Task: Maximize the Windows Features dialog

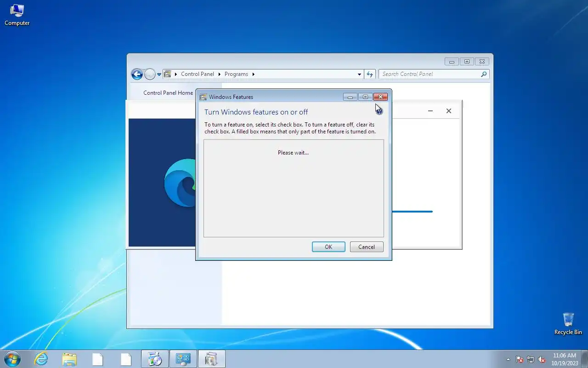Action: coord(365,97)
